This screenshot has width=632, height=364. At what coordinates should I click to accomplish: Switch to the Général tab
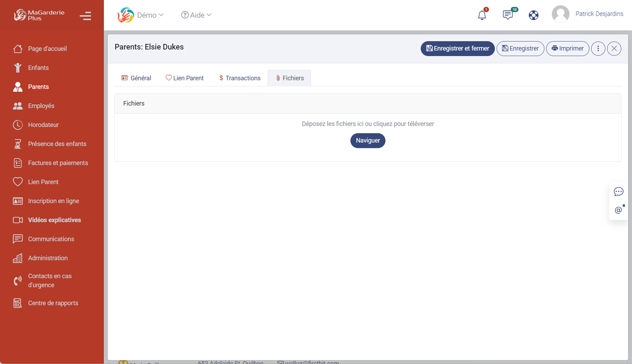pyautogui.click(x=136, y=78)
